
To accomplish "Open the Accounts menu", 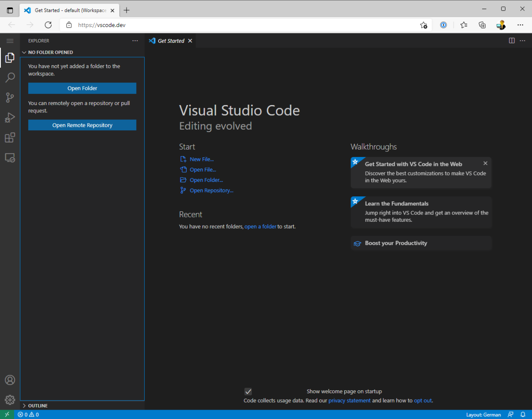I will (9, 380).
